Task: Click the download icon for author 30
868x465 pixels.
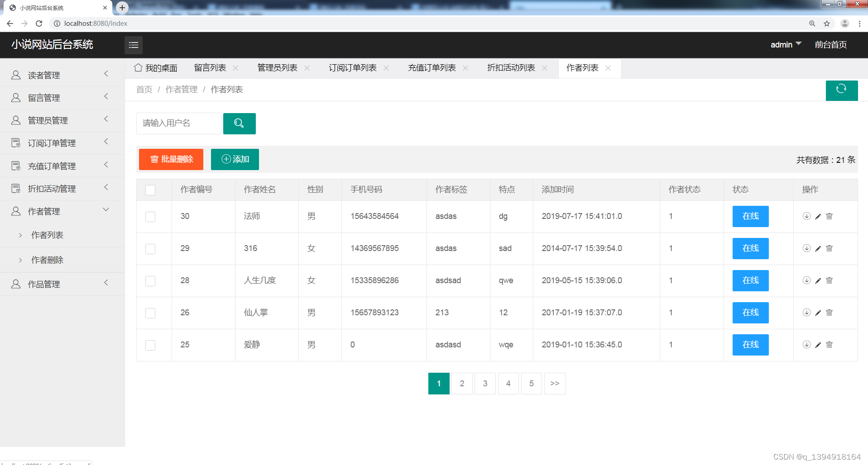Action: (806, 216)
